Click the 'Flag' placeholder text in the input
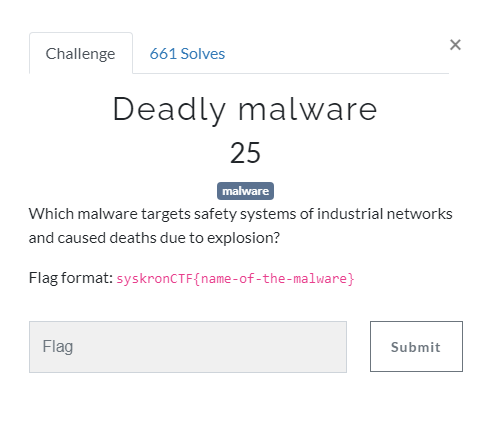493x421 pixels. click(58, 347)
